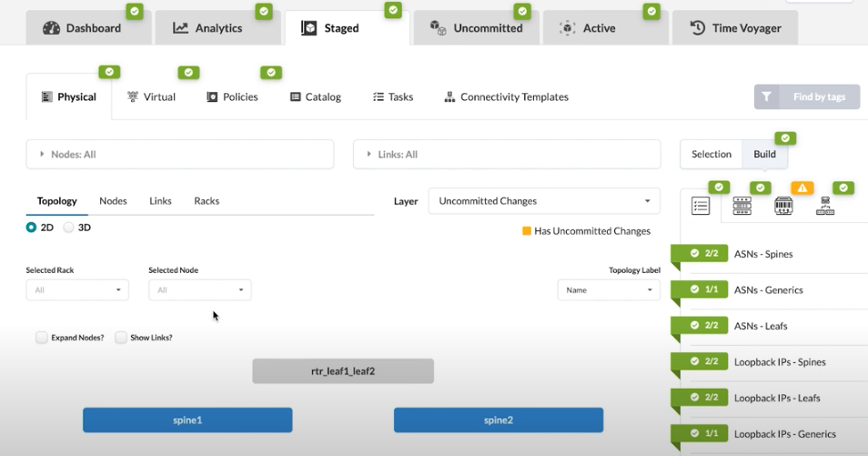Viewport: 868px width, 456px height.
Task: Open the Selected Rack dropdown
Action: click(x=77, y=290)
